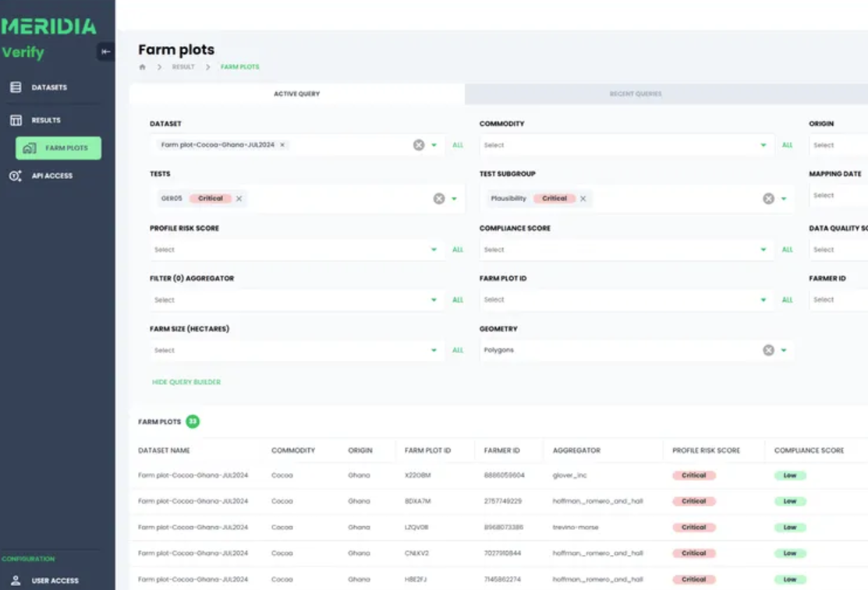Expand the Profile Risk Score dropdown
868x590 pixels.
435,249
